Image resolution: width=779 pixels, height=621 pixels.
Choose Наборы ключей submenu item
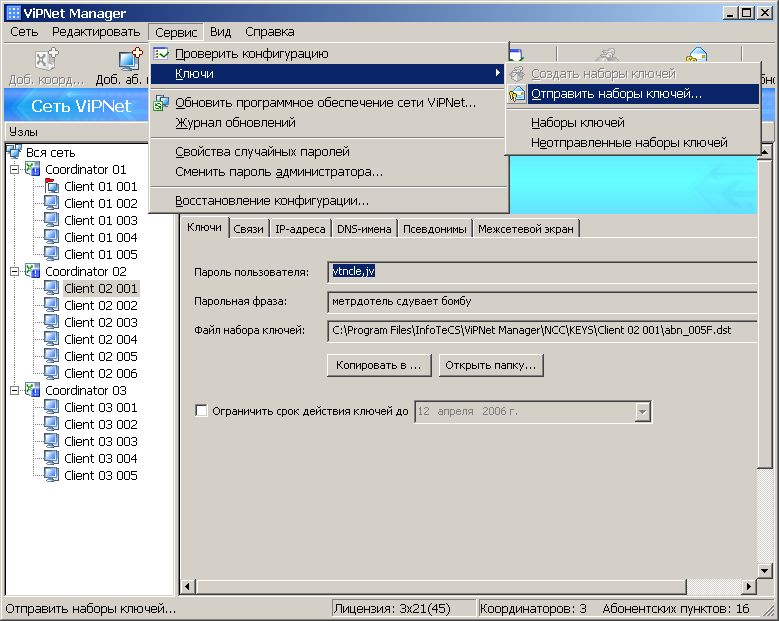coord(633,122)
